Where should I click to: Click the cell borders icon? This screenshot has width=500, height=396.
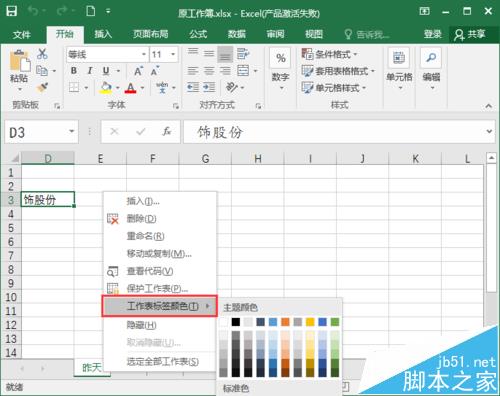click(74, 88)
